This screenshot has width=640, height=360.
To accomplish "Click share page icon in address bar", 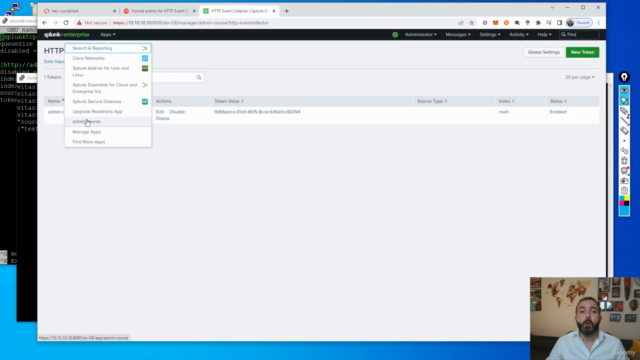I will pyautogui.click(x=461, y=23).
